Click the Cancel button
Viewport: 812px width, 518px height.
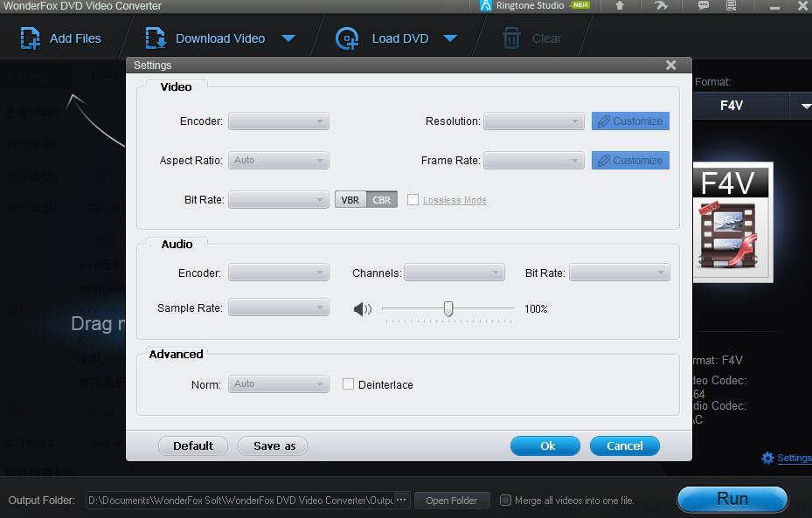coord(625,445)
